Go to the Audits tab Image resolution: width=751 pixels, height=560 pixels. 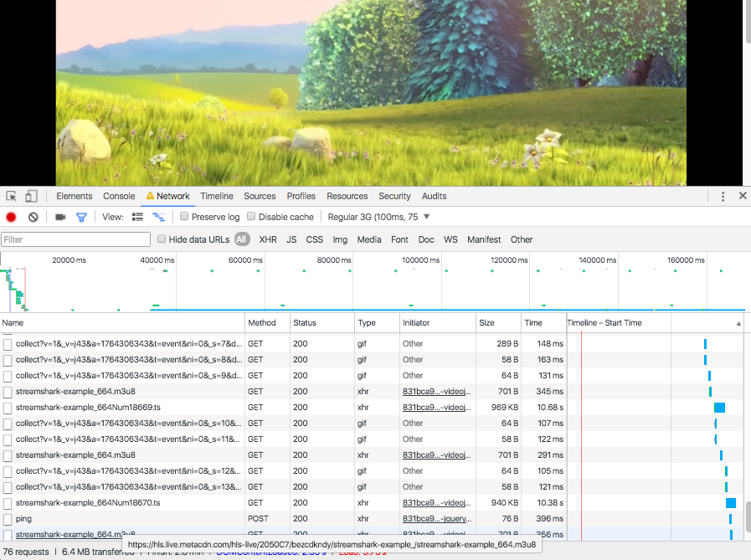[434, 196]
